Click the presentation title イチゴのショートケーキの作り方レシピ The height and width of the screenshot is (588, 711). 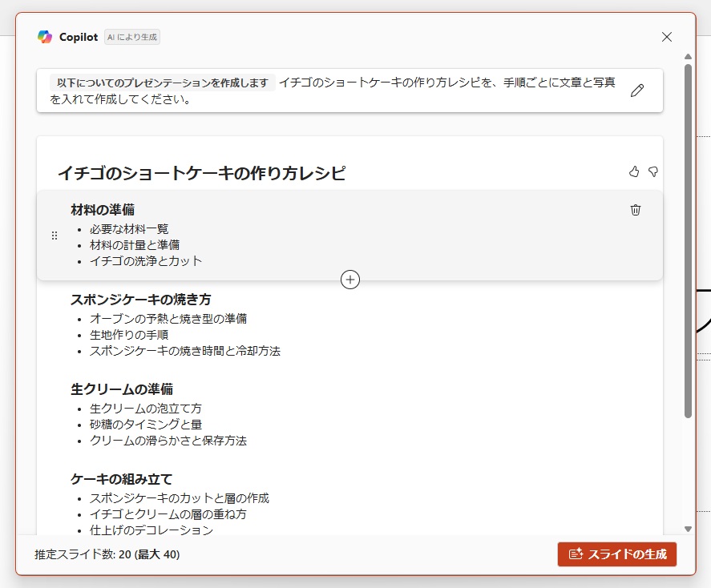[201, 173]
